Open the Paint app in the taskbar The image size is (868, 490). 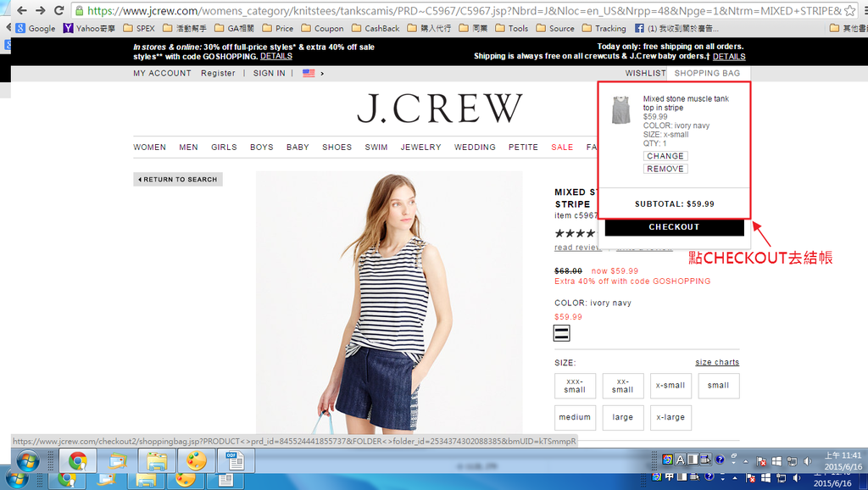tap(196, 460)
